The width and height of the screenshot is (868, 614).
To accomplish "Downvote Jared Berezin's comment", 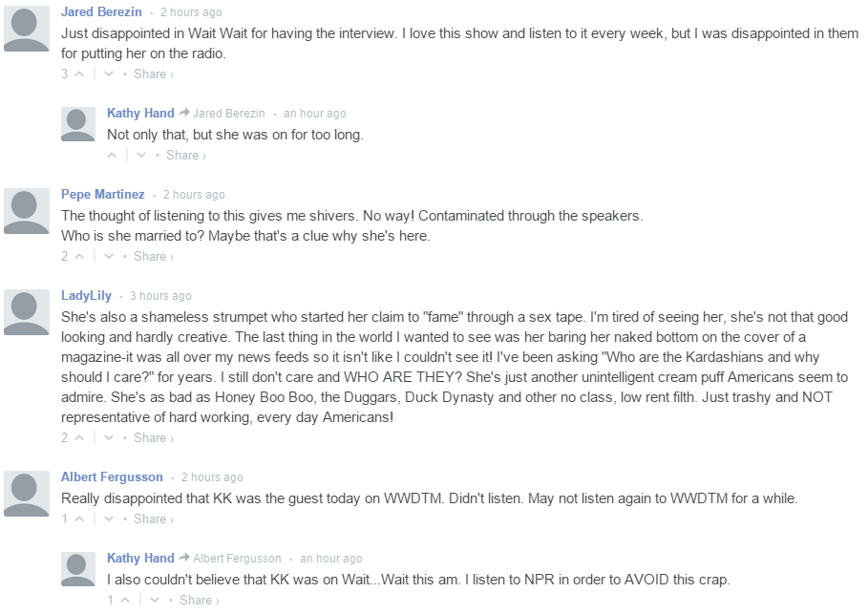I will [108, 74].
